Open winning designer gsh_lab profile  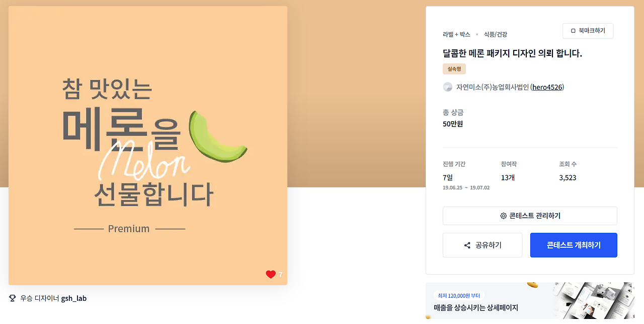74,298
